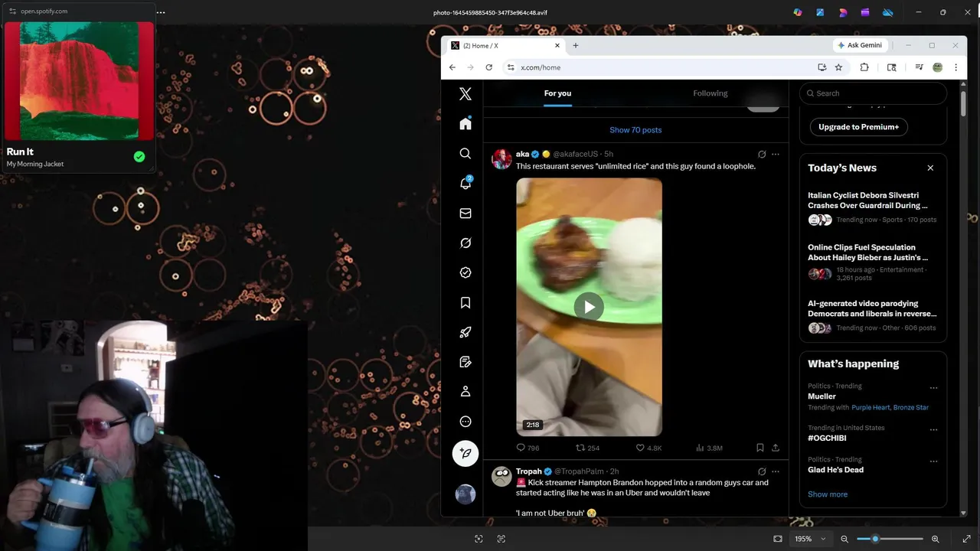Image resolution: width=980 pixels, height=551 pixels.
Task: Click the X Search input field
Action: (873, 93)
